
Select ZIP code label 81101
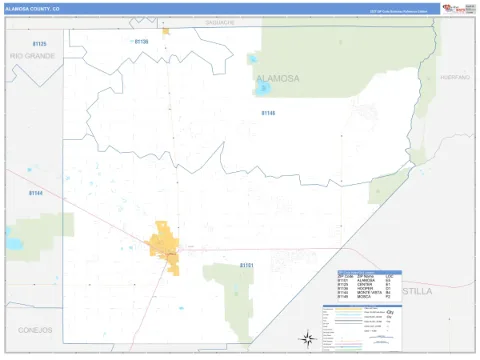pos(247,265)
